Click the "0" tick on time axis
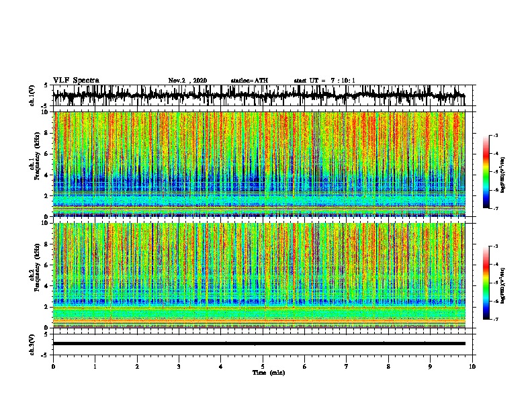This screenshot has width=532, height=411. [53, 367]
